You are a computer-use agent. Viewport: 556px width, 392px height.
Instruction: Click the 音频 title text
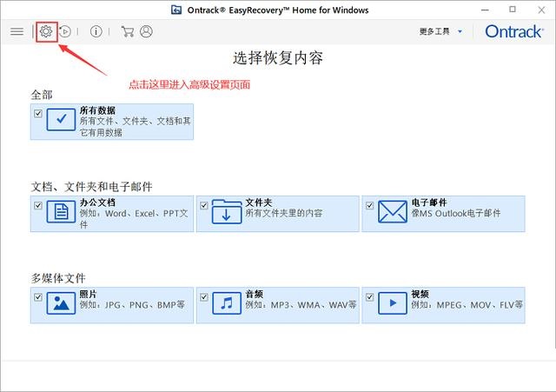click(255, 294)
